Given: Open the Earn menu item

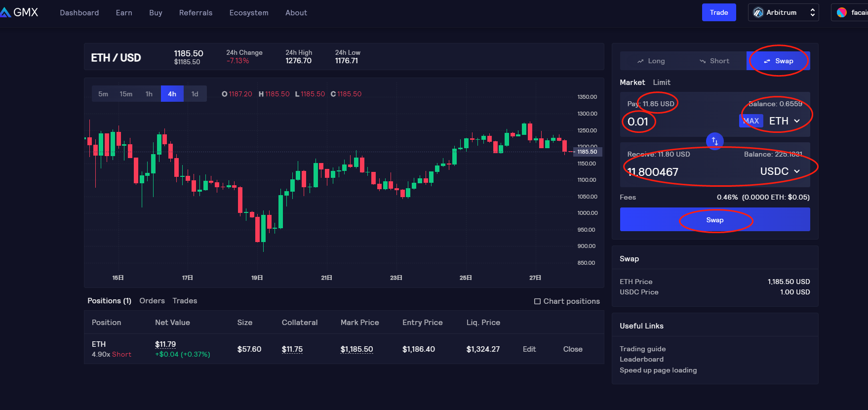Looking at the screenshot, I should pyautogui.click(x=124, y=12).
